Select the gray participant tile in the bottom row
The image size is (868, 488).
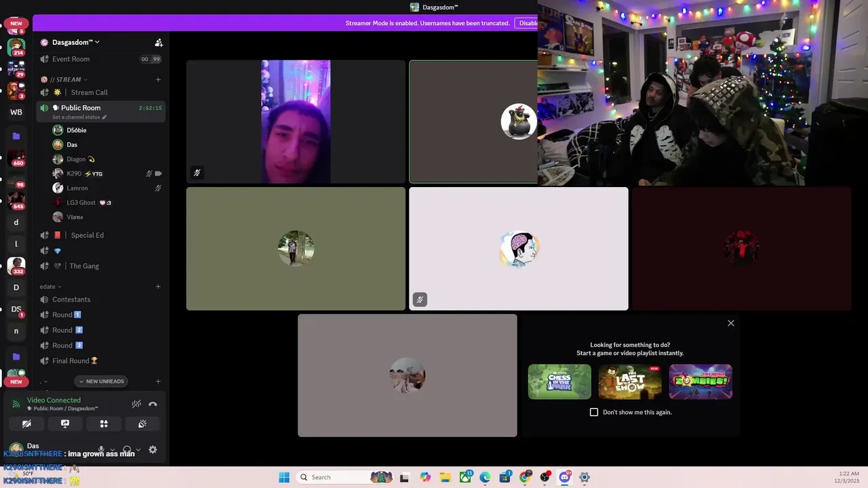(407, 375)
